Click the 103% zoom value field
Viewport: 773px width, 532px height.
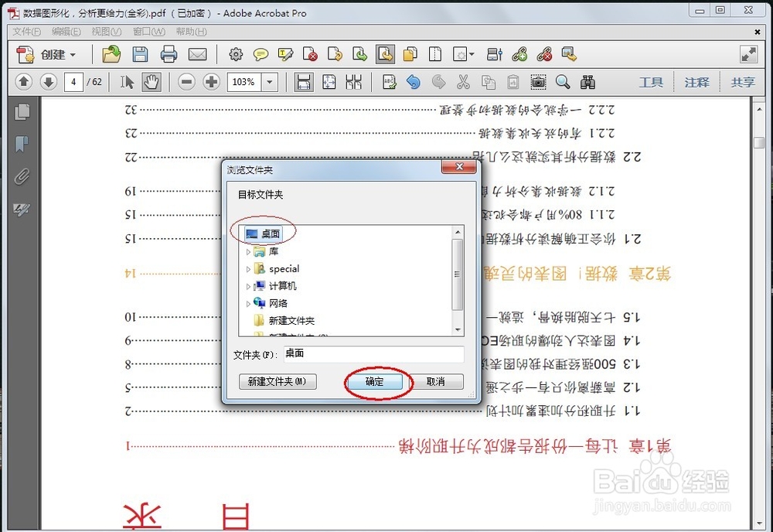pos(244,82)
